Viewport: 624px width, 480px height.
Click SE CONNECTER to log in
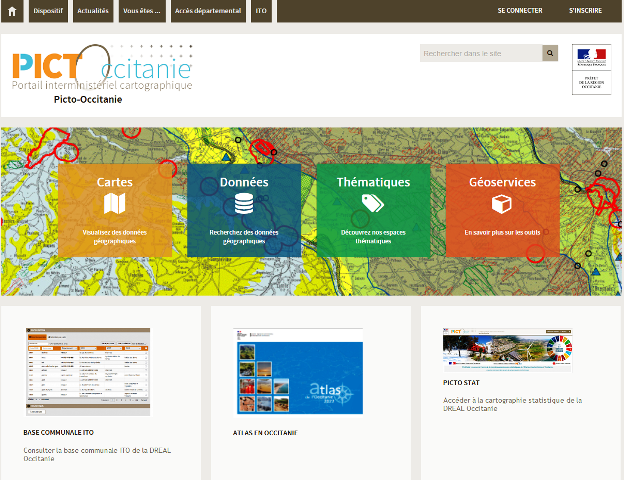(520, 11)
